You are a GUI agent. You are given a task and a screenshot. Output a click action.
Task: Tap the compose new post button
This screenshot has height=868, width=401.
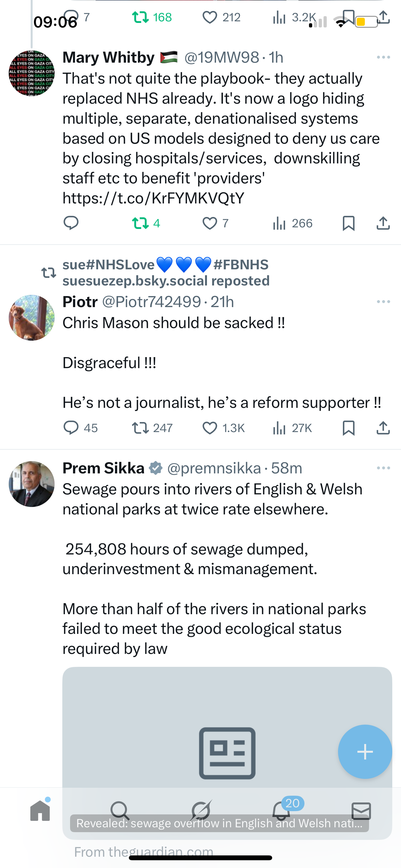pyautogui.click(x=365, y=752)
